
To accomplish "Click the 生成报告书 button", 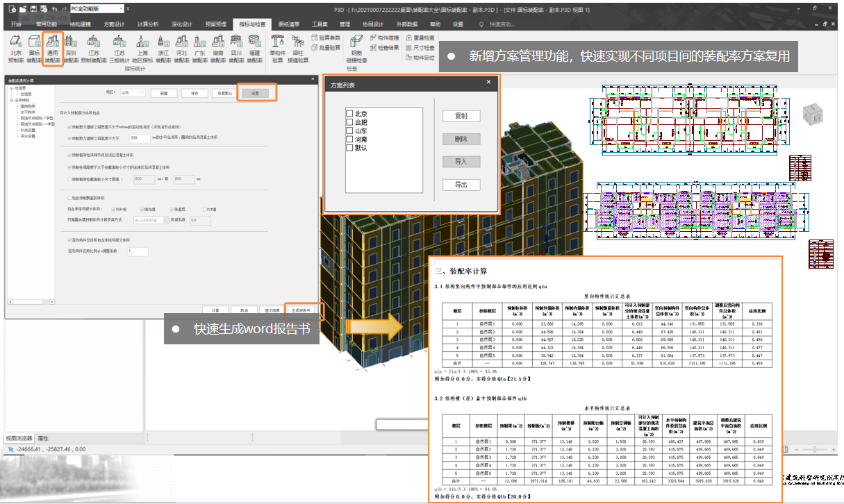I will pyautogui.click(x=301, y=310).
